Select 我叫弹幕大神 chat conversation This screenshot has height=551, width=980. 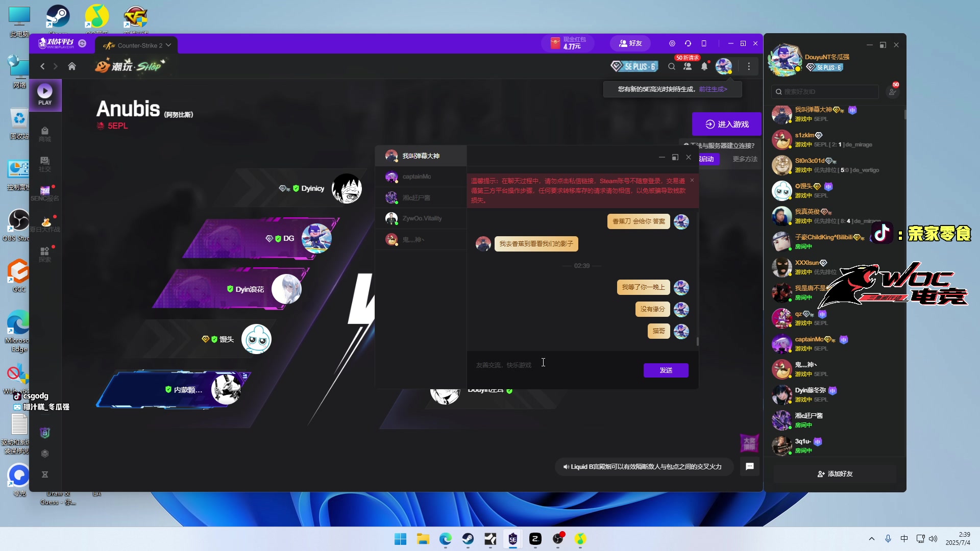[x=421, y=156]
